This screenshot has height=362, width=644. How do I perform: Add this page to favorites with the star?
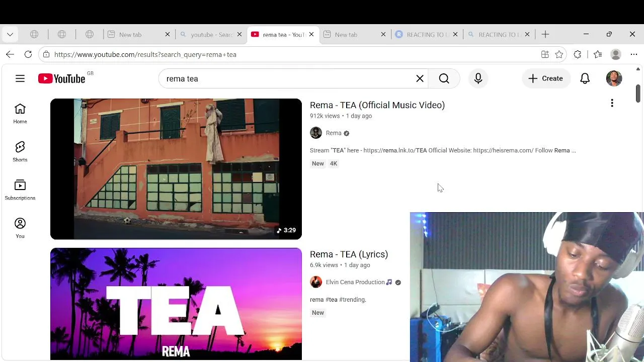pyautogui.click(x=559, y=54)
